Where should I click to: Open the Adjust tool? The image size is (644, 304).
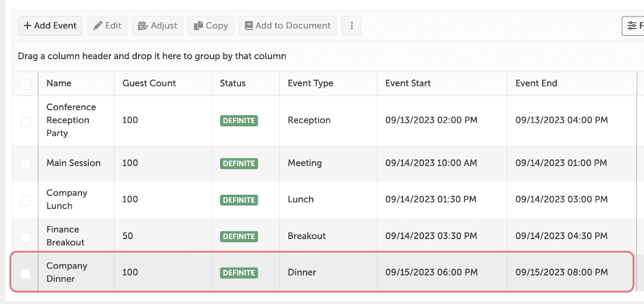pos(157,26)
